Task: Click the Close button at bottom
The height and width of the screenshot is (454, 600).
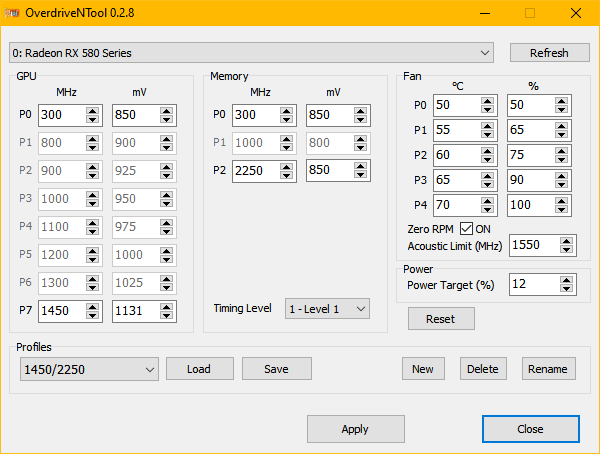Action: (531, 429)
